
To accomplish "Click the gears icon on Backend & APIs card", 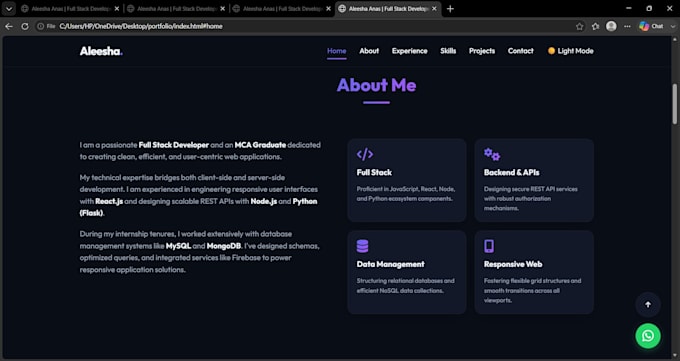I will pos(492,154).
